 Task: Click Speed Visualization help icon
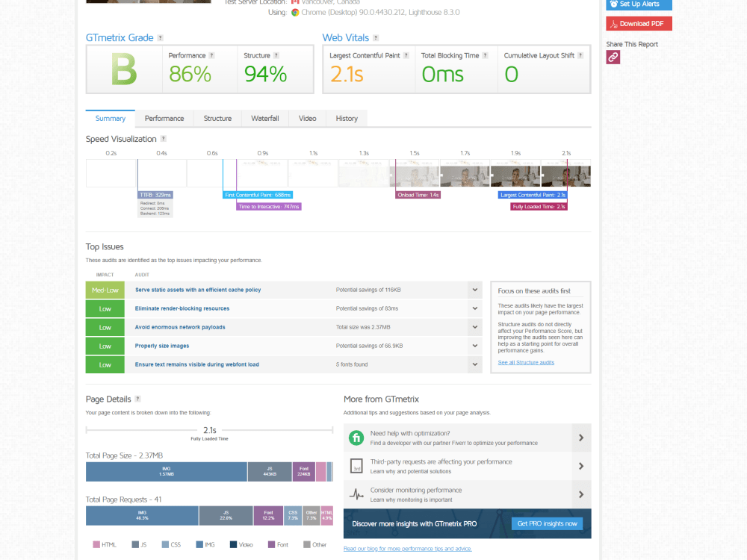(x=164, y=139)
